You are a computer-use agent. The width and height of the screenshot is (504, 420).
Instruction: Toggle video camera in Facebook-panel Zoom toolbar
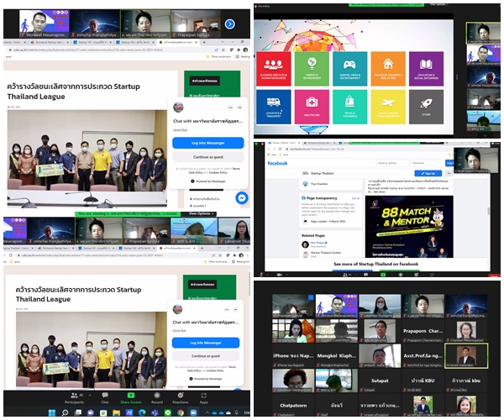(280, 275)
